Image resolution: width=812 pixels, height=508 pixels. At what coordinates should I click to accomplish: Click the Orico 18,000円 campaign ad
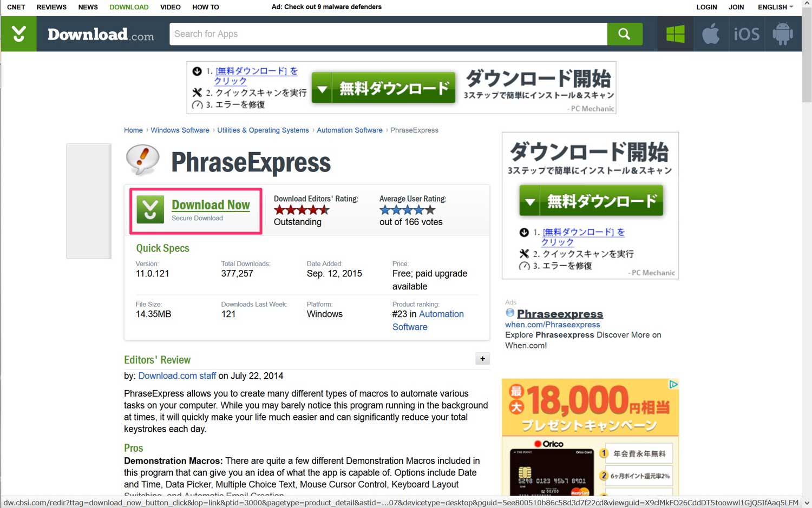coord(590,437)
